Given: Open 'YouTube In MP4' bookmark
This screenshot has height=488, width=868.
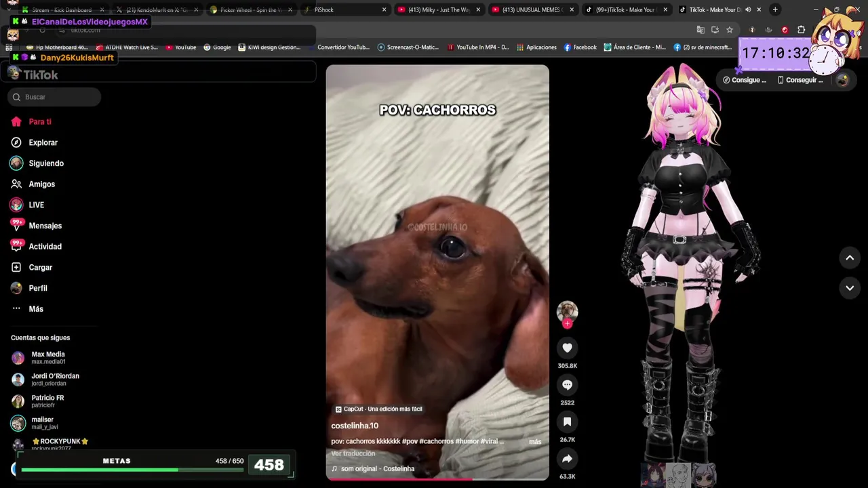Looking at the screenshot, I should 478,47.
